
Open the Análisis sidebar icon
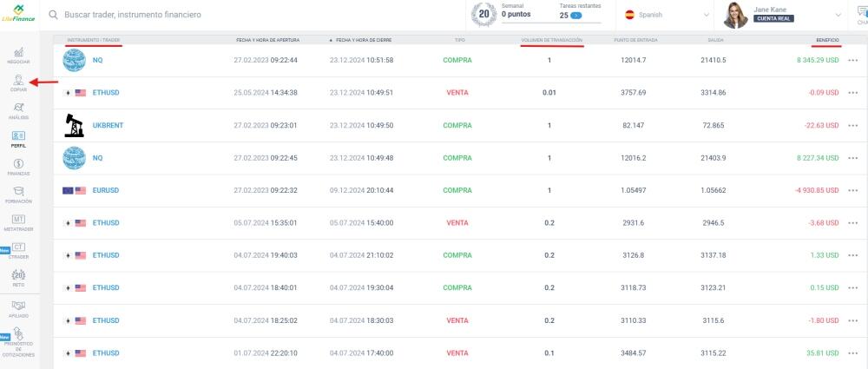[18, 111]
